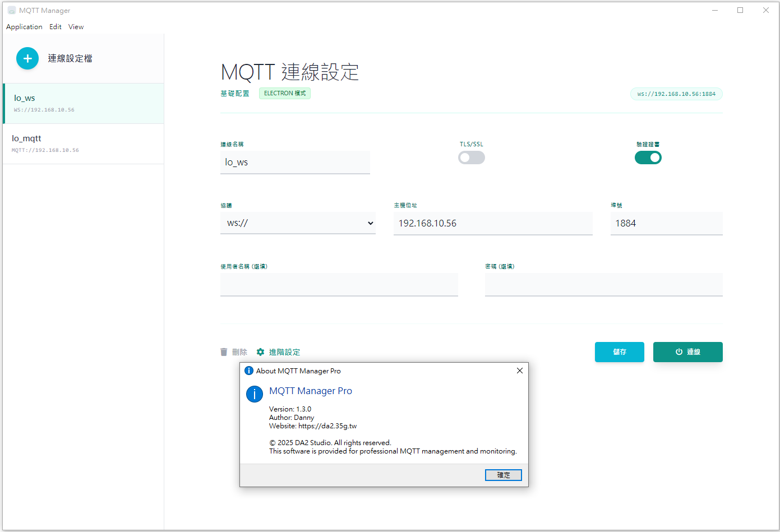Close the About MQTT Manager Pro dialog
This screenshot has width=780, height=532.
(x=519, y=371)
